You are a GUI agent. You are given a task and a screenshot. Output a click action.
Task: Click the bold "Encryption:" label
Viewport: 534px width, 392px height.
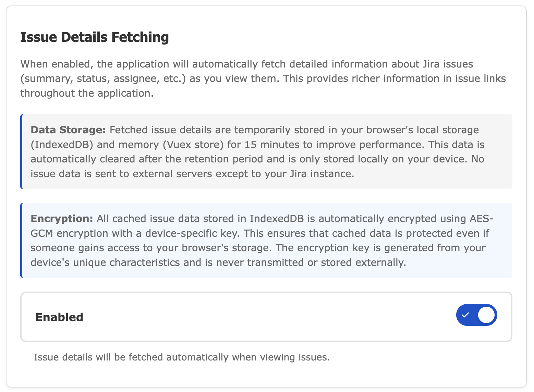click(62, 219)
